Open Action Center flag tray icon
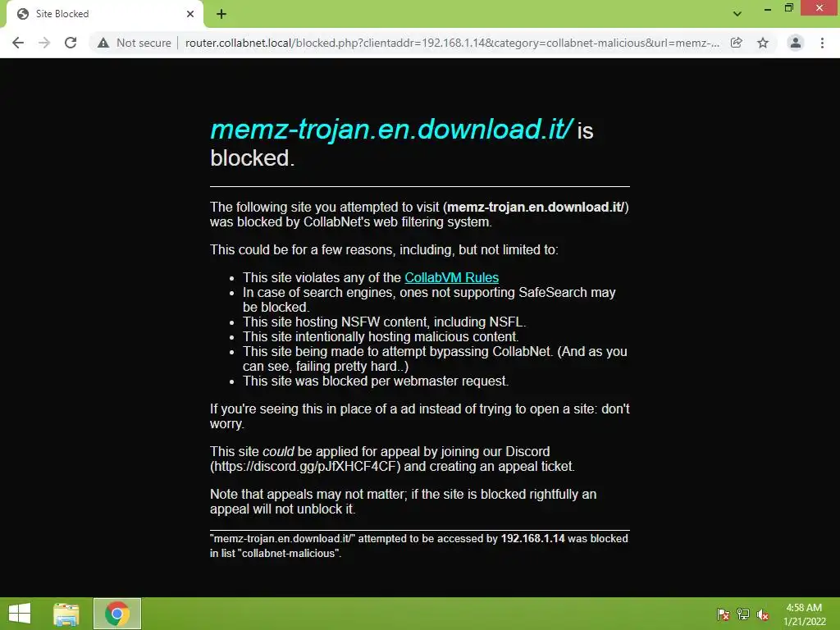The image size is (840, 630). click(x=724, y=614)
